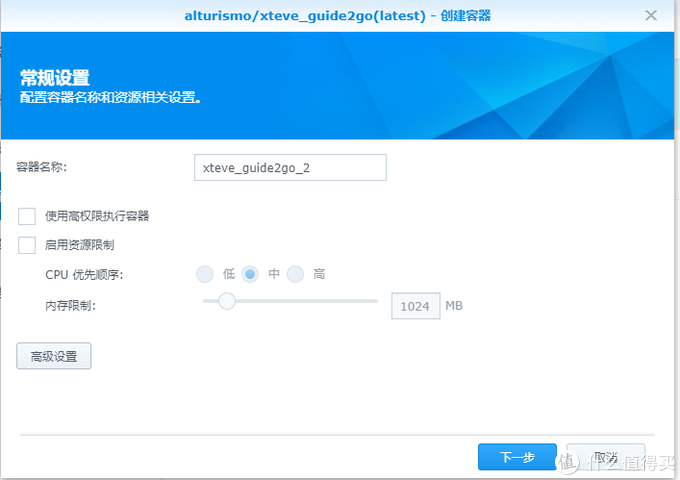
Task: Click the 配置容器名称和资源相关设置 description
Action: (111, 97)
